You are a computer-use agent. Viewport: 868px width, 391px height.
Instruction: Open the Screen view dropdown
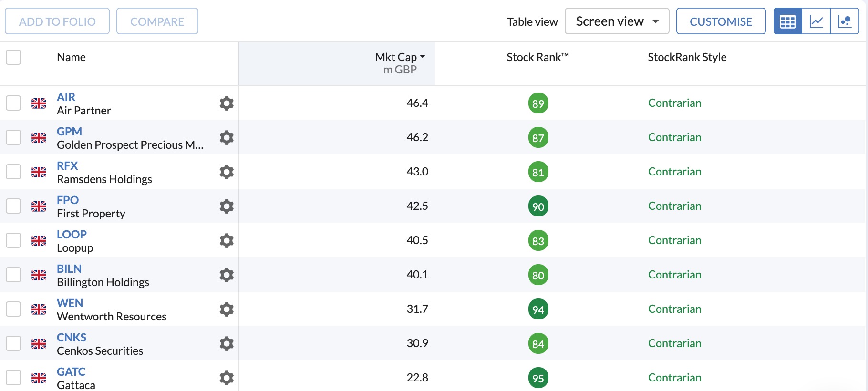(x=617, y=21)
